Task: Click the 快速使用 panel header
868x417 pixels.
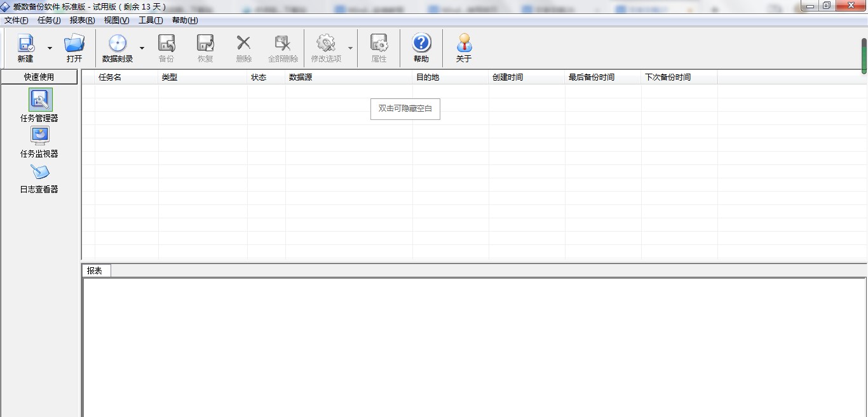Action: click(39, 77)
